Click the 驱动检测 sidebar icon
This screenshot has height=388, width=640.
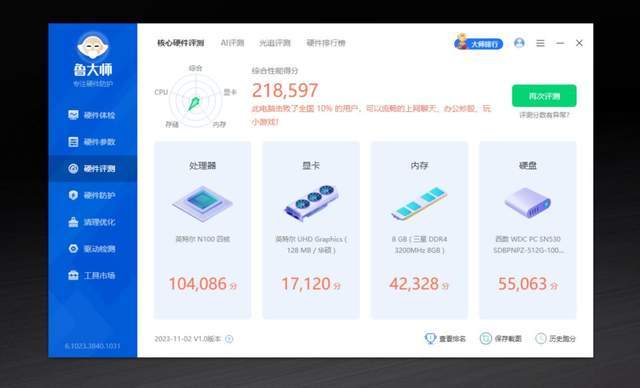coord(73,249)
